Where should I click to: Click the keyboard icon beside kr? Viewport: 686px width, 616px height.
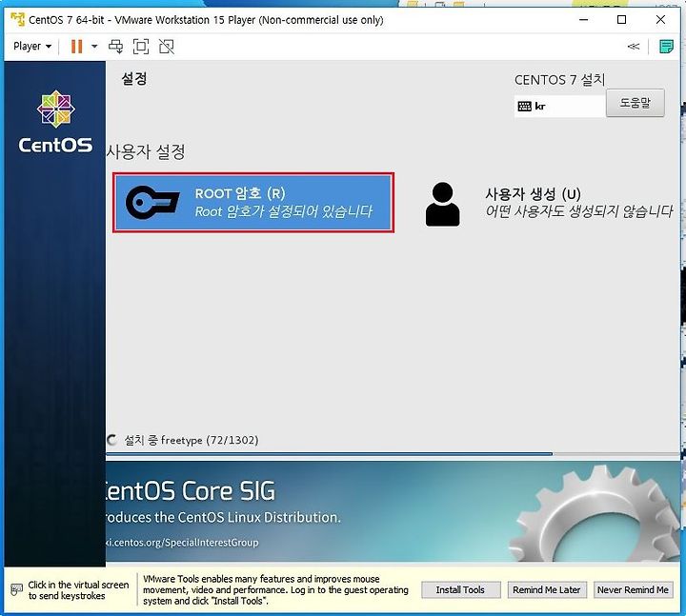(524, 107)
